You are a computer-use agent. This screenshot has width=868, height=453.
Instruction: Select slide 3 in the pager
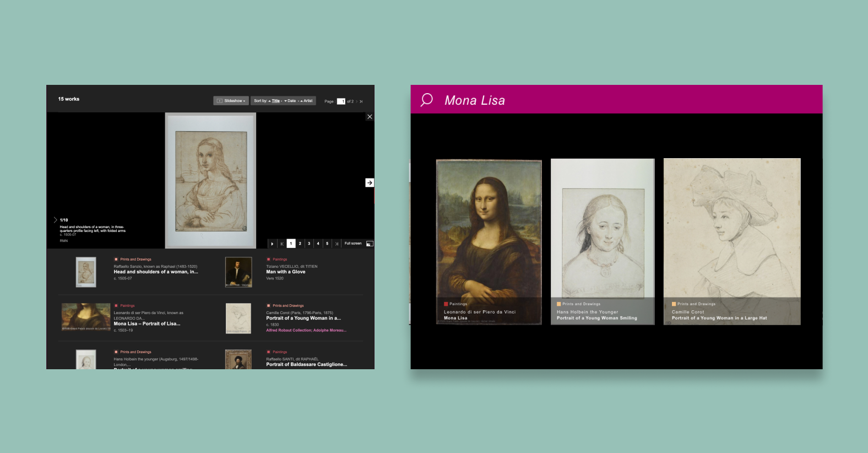[309, 244]
